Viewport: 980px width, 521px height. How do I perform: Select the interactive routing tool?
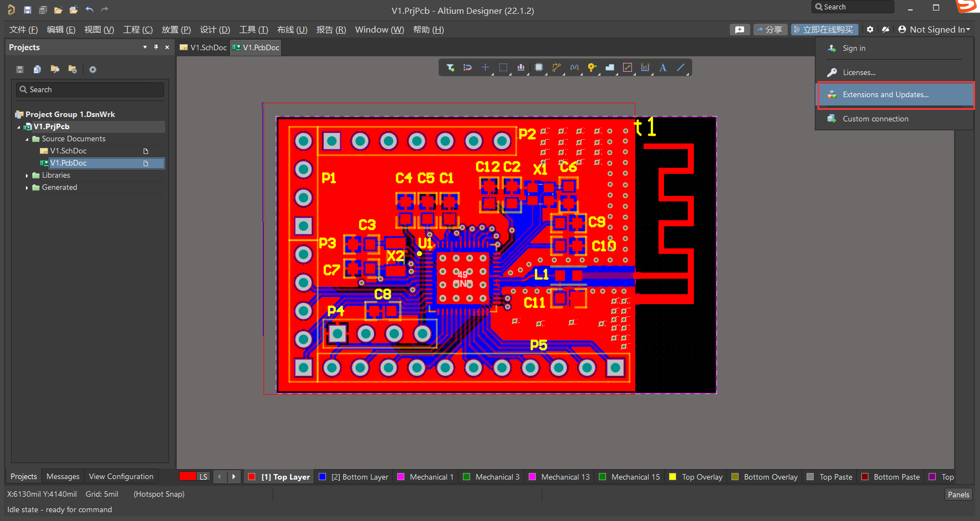click(x=556, y=67)
